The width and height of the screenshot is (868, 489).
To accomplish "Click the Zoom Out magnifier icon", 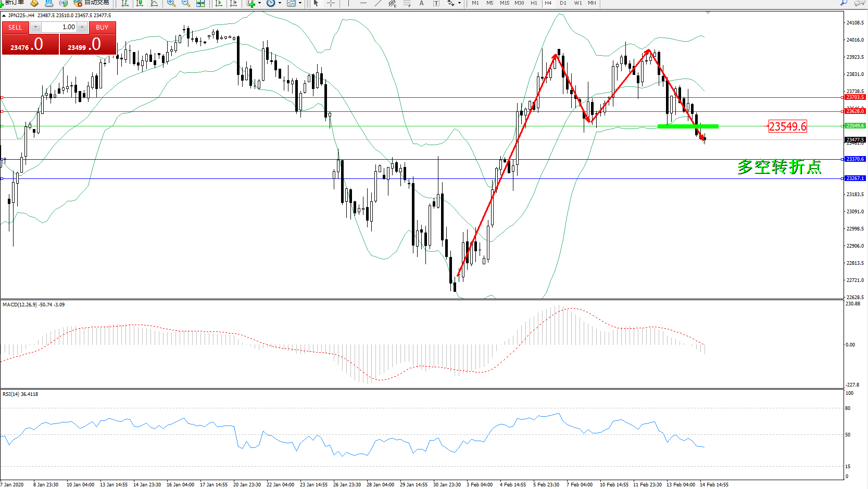I will [186, 3].
